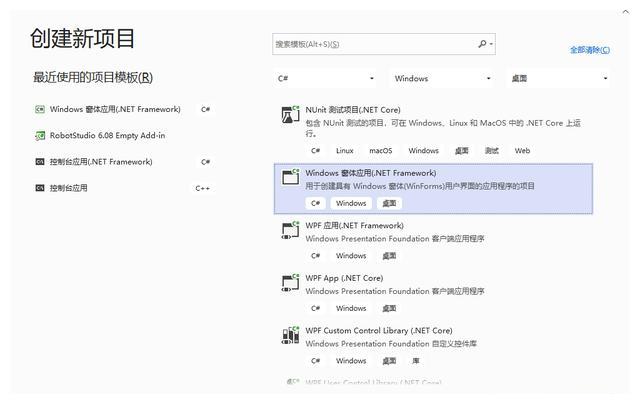Image resolution: width=640 pixels, height=404 pixels.
Task: Open the 桌面 project type filter dropdown
Action: pyautogui.click(x=559, y=78)
